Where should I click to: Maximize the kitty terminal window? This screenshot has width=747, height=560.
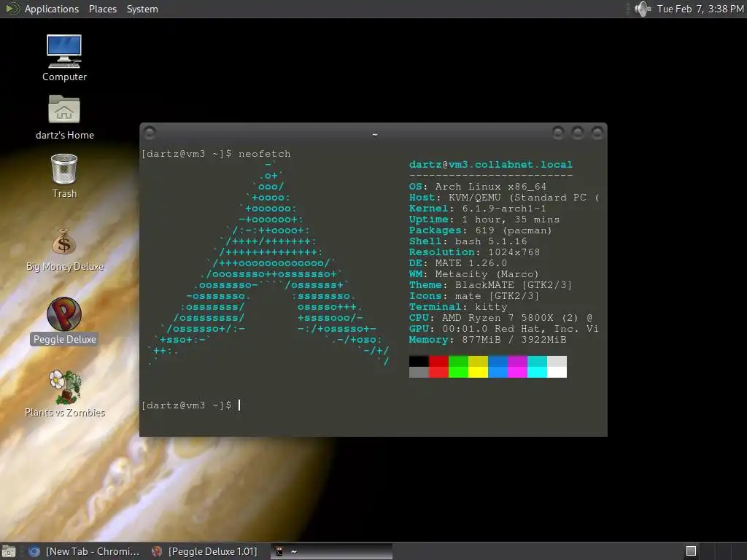pyautogui.click(x=578, y=133)
